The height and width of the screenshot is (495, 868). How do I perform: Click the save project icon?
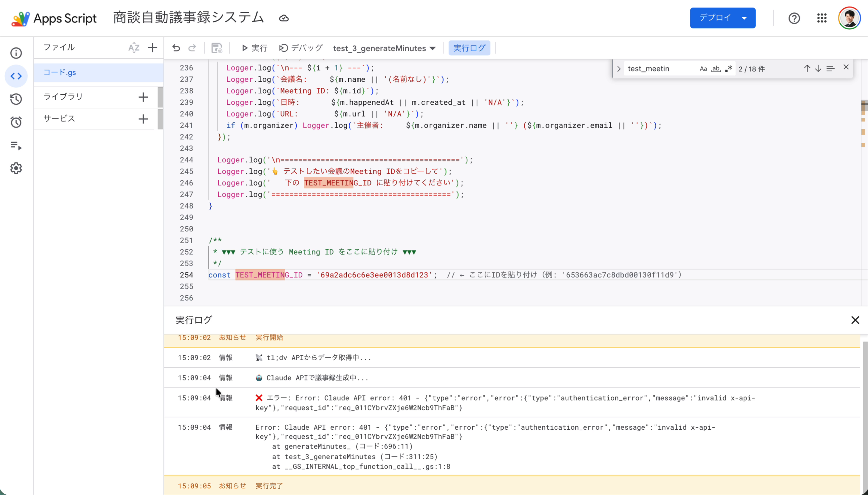point(217,48)
